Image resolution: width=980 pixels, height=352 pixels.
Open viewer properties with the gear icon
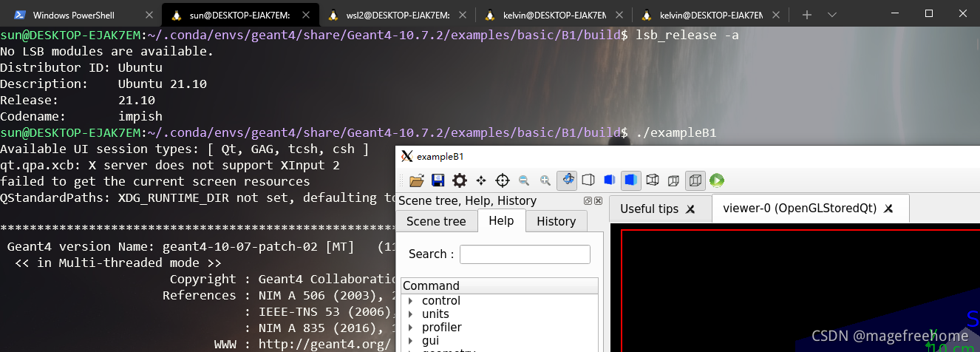(460, 180)
